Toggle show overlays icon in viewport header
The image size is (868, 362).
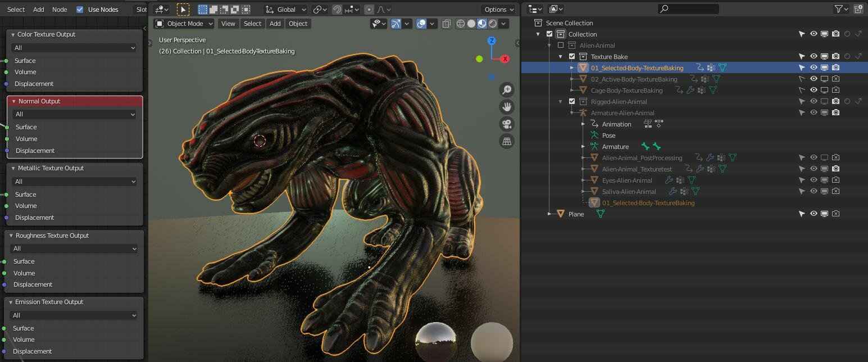coord(421,24)
